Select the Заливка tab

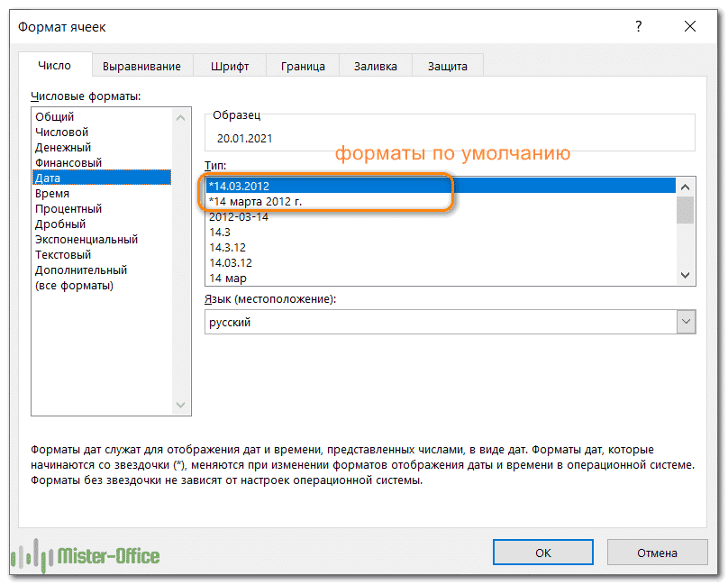click(x=376, y=66)
